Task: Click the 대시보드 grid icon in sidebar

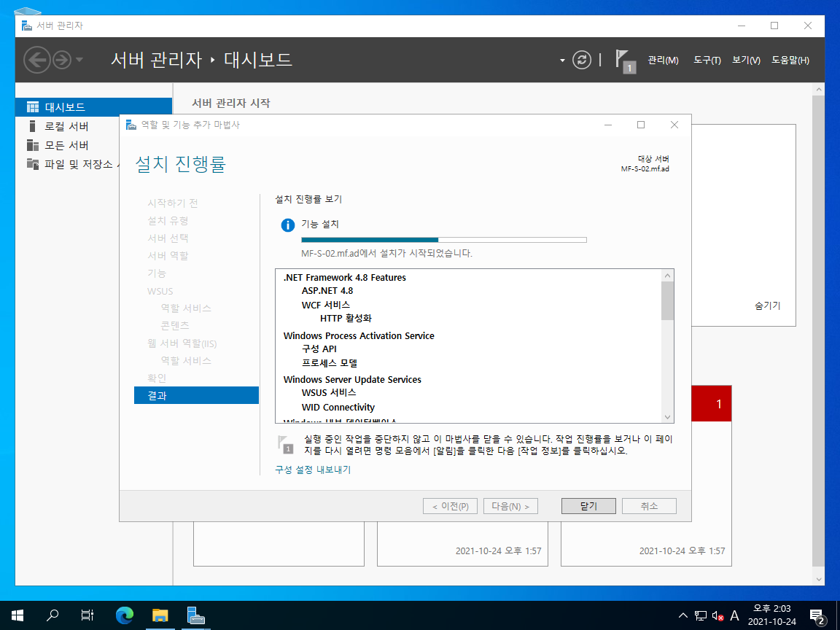Action: pyautogui.click(x=33, y=107)
